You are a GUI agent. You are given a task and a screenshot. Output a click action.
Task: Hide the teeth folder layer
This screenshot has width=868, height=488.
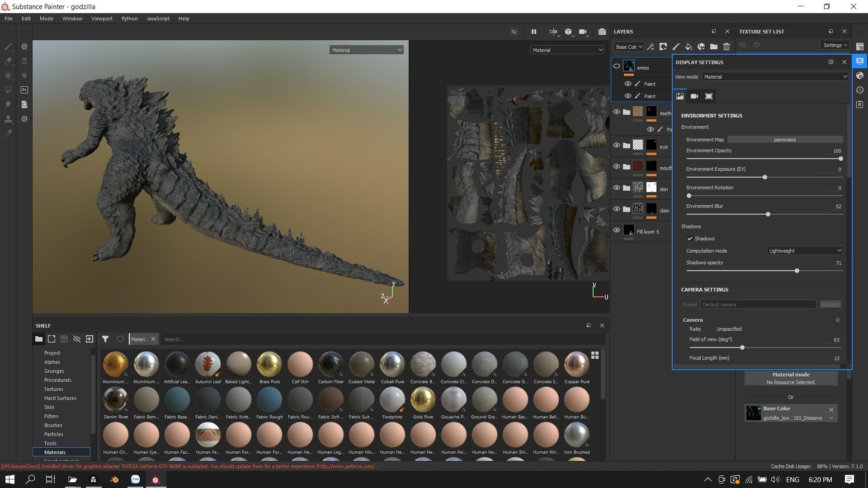pyautogui.click(x=617, y=112)
